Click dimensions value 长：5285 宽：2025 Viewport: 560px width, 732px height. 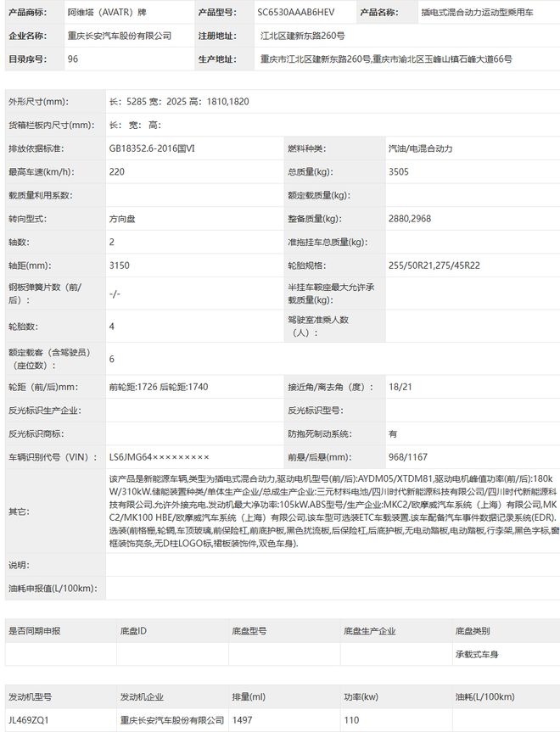pyautogui.click(x=148, y=102)
